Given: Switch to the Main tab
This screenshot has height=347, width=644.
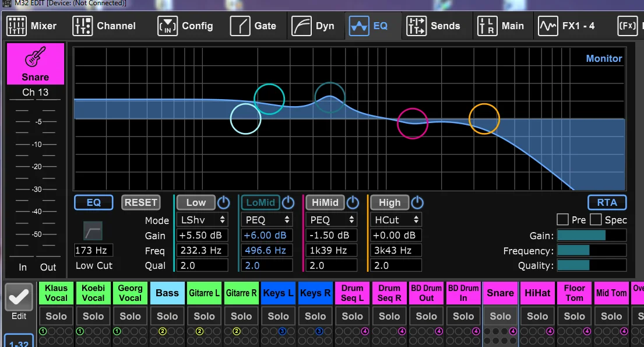Looking at the screenshot, I should (x=500, y=26).
